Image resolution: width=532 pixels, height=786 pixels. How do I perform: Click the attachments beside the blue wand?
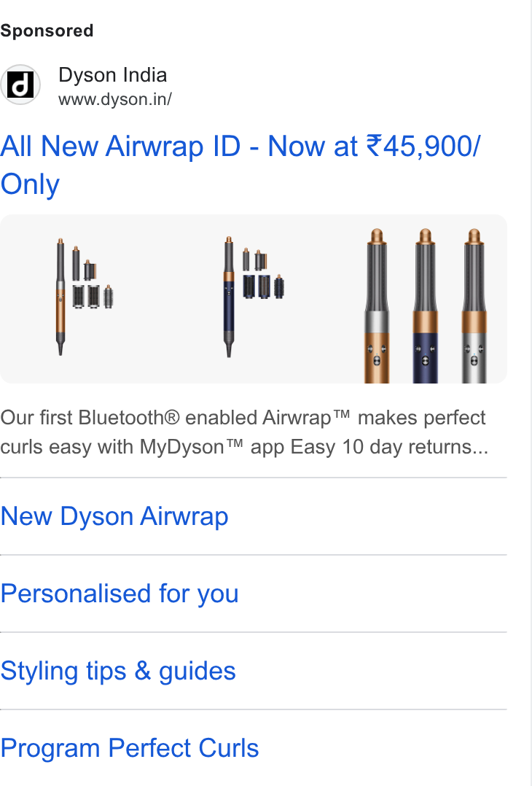pyautogui.click(x=264, y=273)
